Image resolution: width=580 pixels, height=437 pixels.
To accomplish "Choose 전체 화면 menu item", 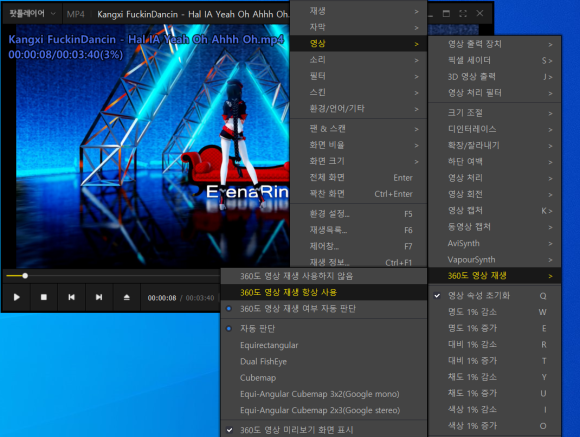I will click(358, 178).
